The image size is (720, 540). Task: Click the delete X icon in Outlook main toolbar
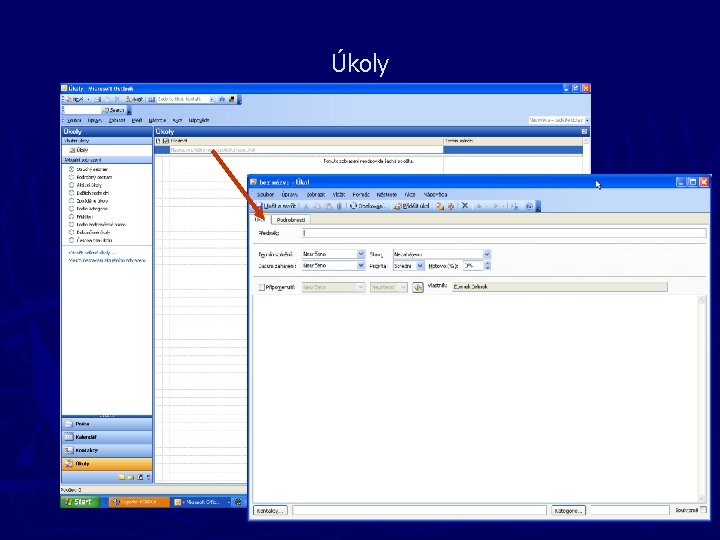(117, 99)
